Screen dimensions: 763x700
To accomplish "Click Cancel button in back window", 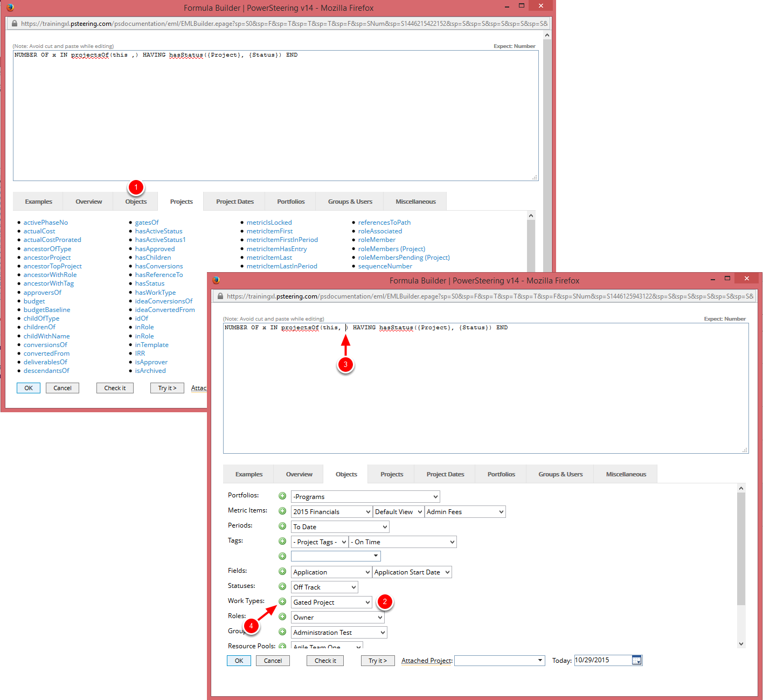I will [x=63, y=388].
